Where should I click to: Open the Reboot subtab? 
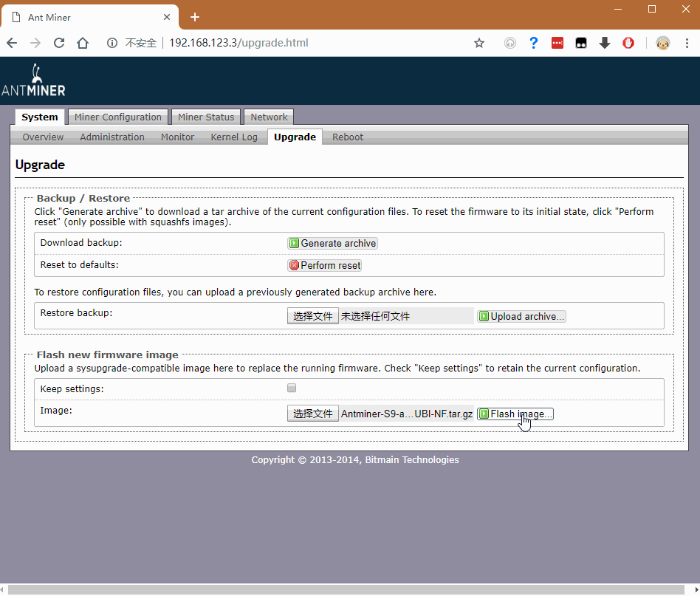(347, 137)
